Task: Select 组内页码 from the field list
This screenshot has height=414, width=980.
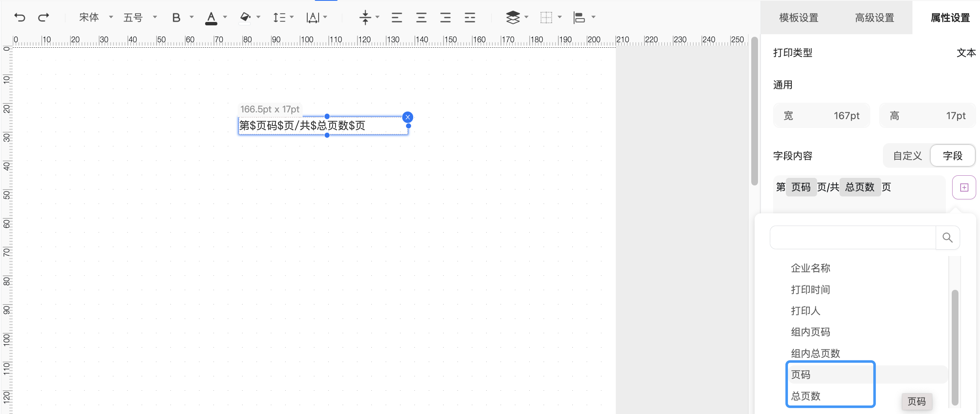Action: [x=810, y=332]
